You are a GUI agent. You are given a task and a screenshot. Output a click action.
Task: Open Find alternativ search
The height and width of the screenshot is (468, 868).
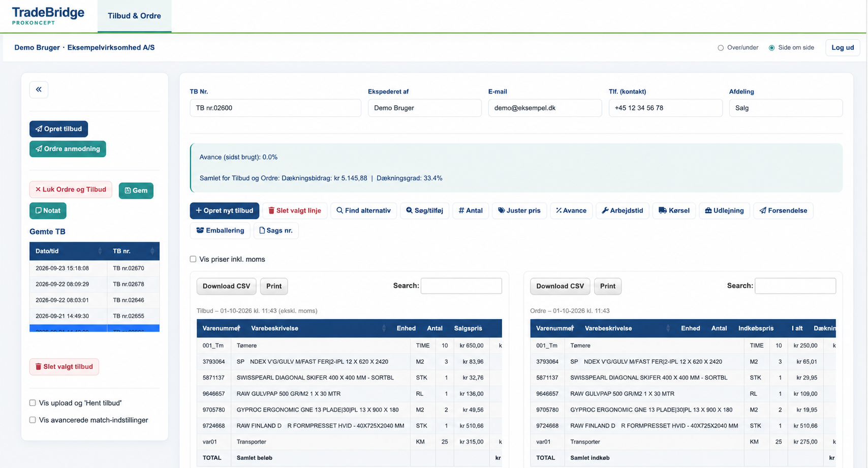363,210
